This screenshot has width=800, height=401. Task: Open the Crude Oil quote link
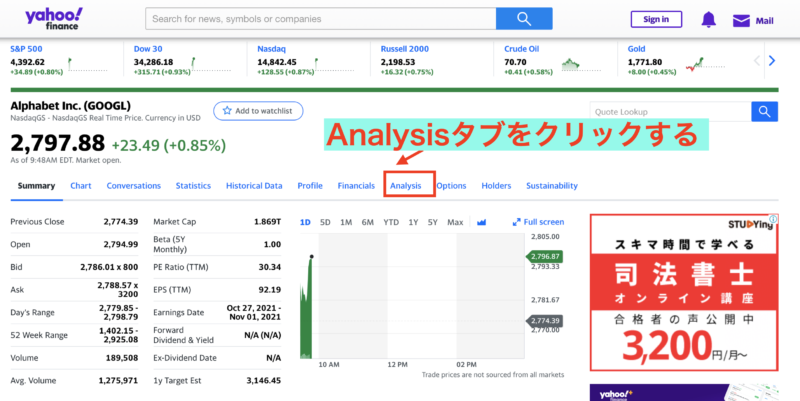point(521,49)
